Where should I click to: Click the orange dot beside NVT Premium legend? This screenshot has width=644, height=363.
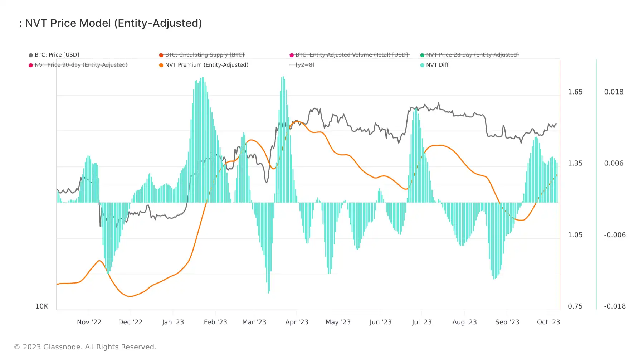(161, 65)
